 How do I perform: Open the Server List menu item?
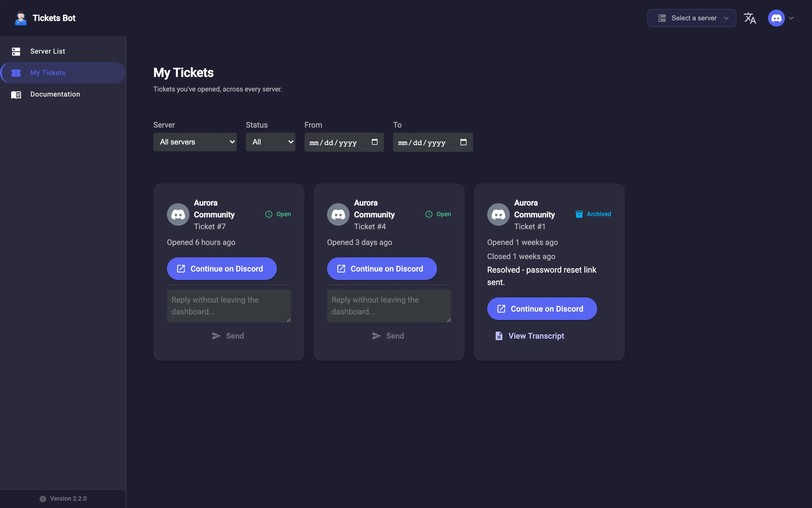coord(63,51)
